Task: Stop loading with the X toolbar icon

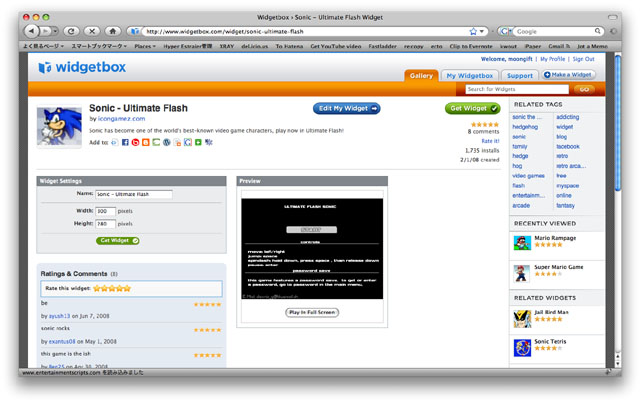Action: coord(92,31)
